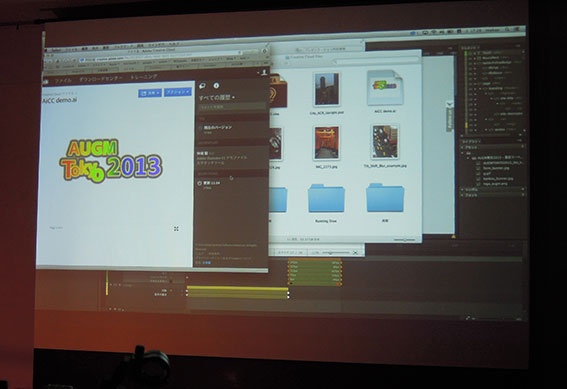Open the comments speech-bubble icon
Viewport: 567px width, 389px height.
coord(202,86)
